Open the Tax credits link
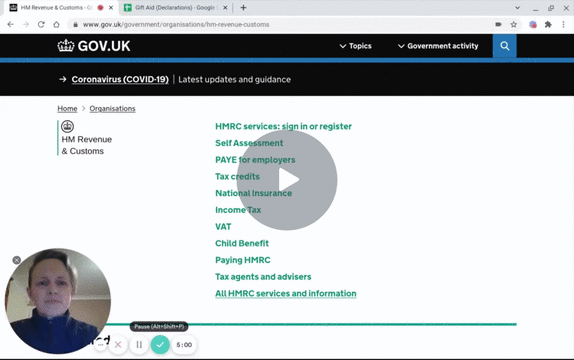The width and height of the screenshot is (574, 360). (x=238, y=177)
